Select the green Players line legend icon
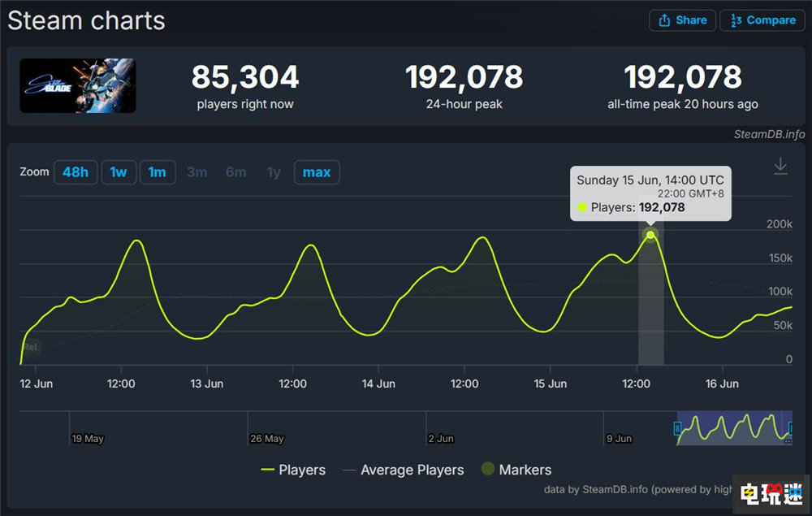Screen dimensions: 812x516 click(268, 470)
